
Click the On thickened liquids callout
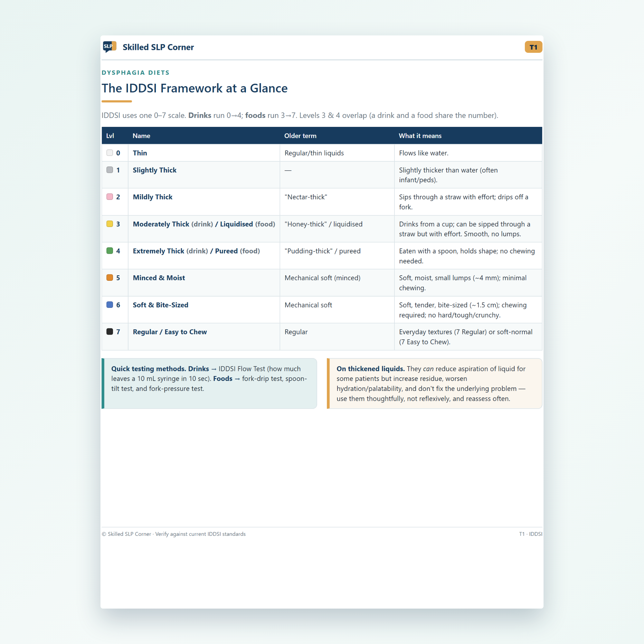pyautogui.click(x=434, y=383)
